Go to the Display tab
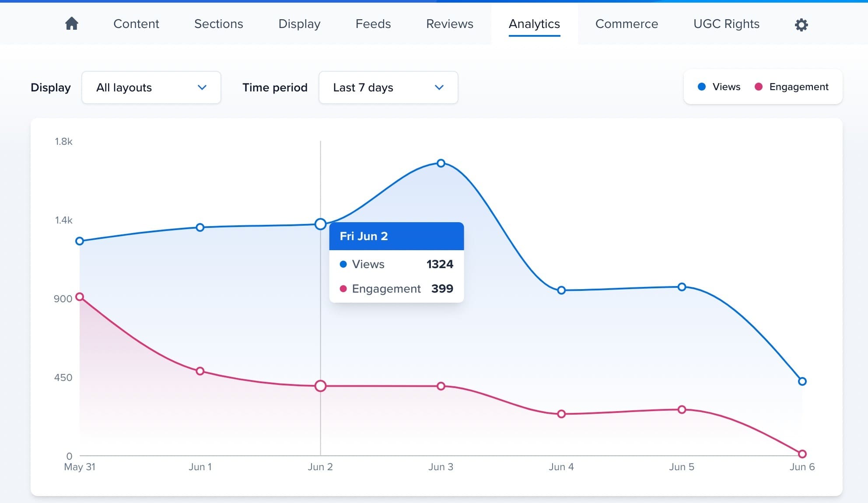868x503 pixels. (x=299, y=24)
